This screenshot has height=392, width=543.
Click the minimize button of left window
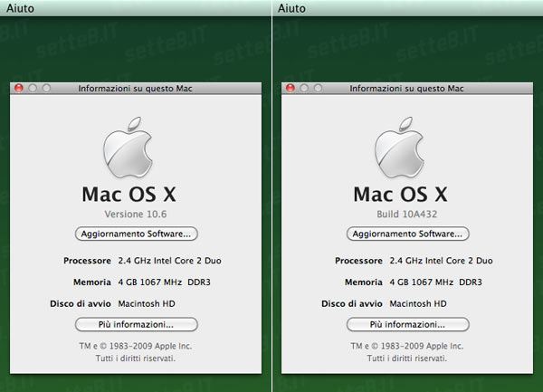[x=33, y=89]
